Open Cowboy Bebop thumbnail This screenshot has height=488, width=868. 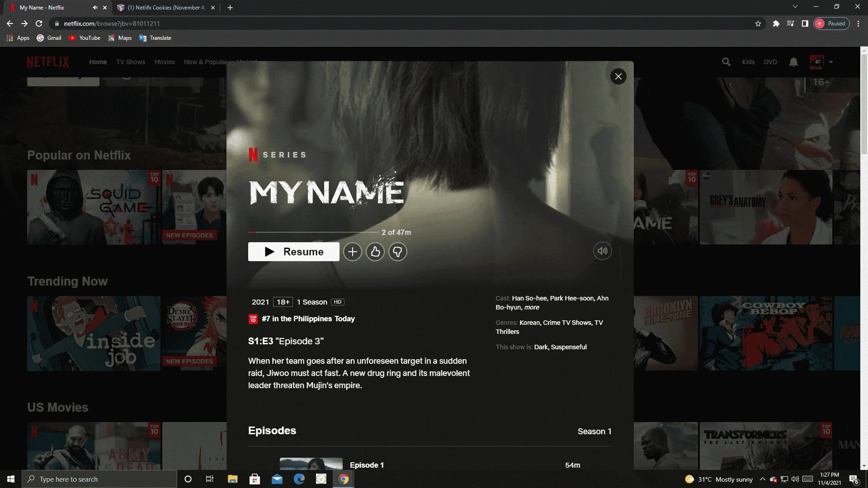[x=766, y=333]
